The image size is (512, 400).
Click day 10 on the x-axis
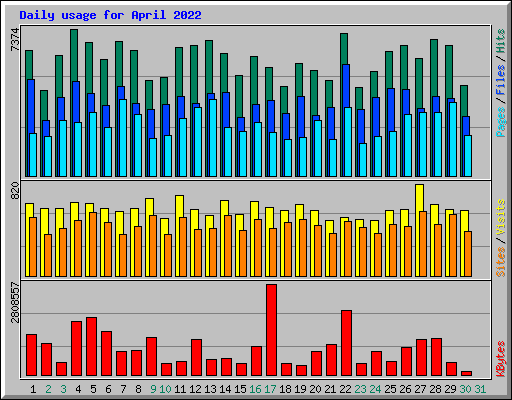point(165,389)
